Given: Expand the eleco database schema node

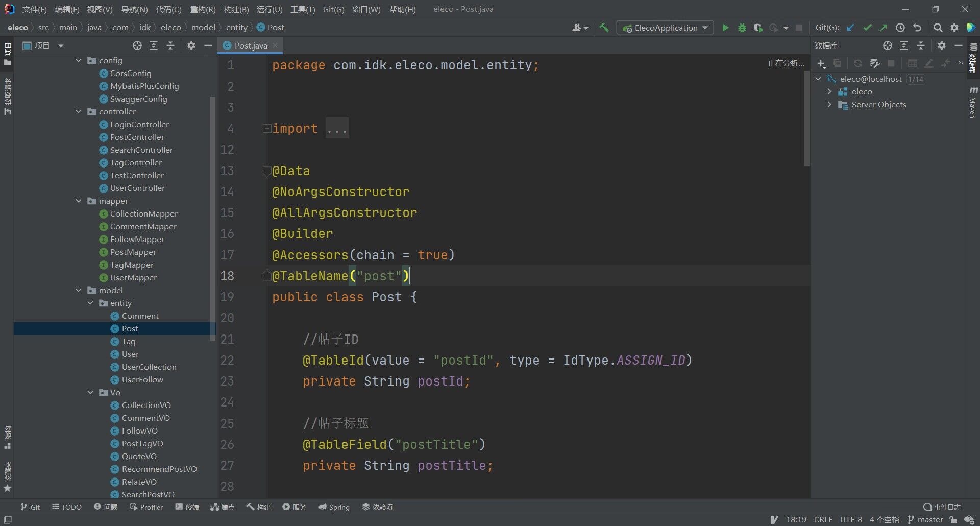Looking at the screenshot, I should (829, 91).
